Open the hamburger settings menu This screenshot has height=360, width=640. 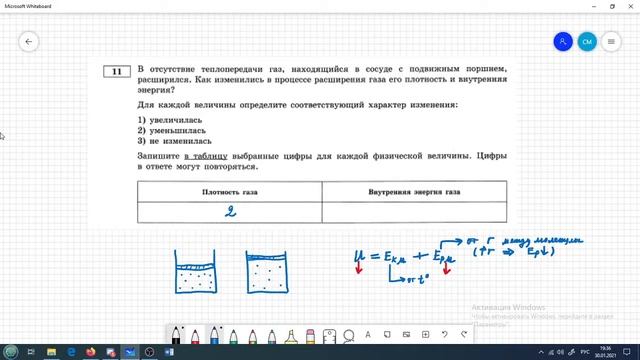(611, 42)
